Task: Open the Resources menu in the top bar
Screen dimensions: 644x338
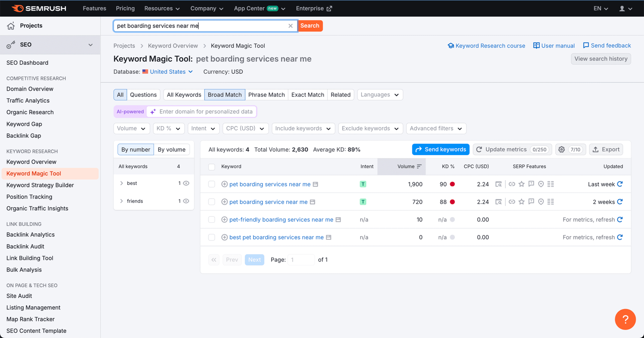Action: 162,8
